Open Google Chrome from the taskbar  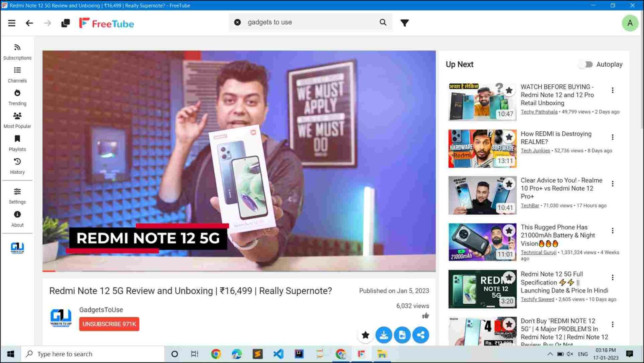(216, 354)
